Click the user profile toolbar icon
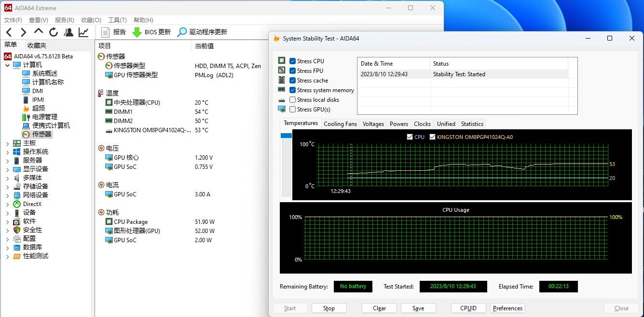644x317 pixels. pos(69,32)
